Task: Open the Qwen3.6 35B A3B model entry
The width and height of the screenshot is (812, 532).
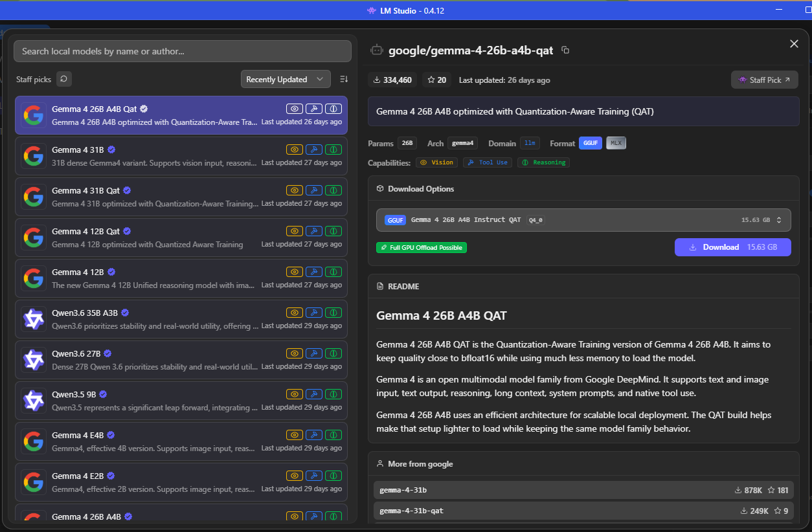Action: pos(181,319)
